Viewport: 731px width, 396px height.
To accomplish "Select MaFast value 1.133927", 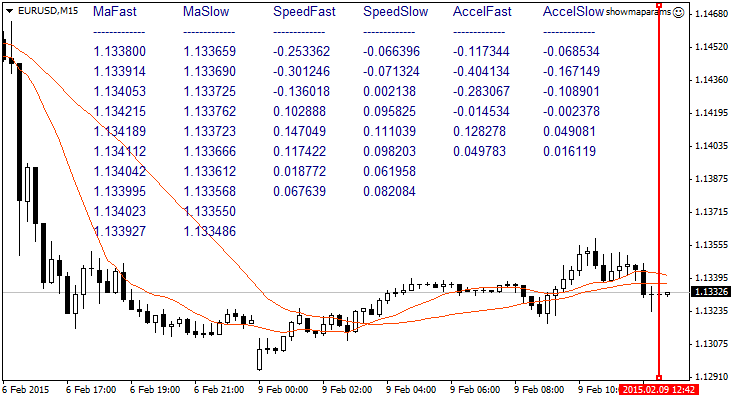I will pos(120,232).
